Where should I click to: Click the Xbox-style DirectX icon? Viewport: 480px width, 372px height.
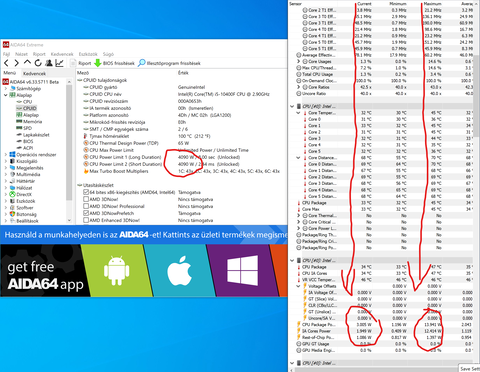pyautogui.click(x=12, y=194)
